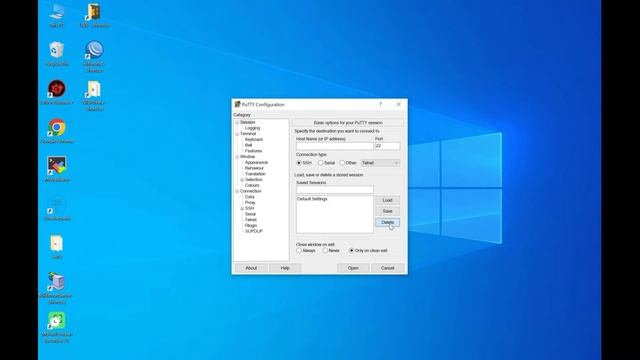Expand the Selection tree node
The width and height of the screenshot is (640, 360).
[242, 180]
